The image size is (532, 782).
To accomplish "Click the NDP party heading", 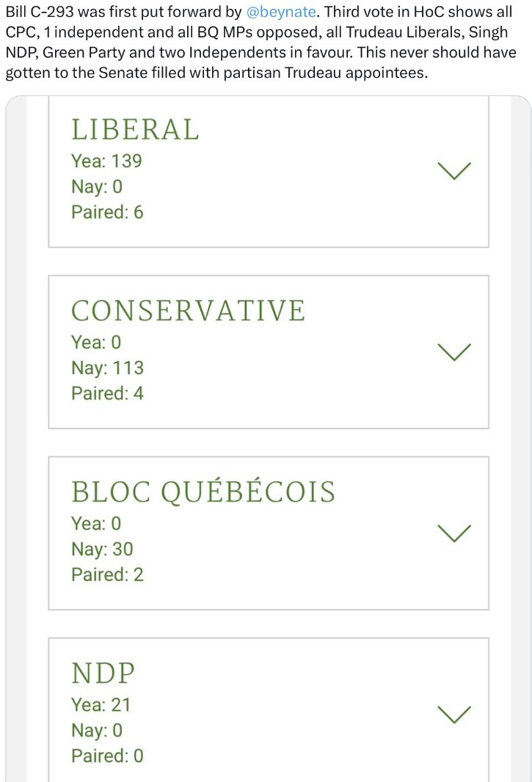I will click(x=103, y=673).
